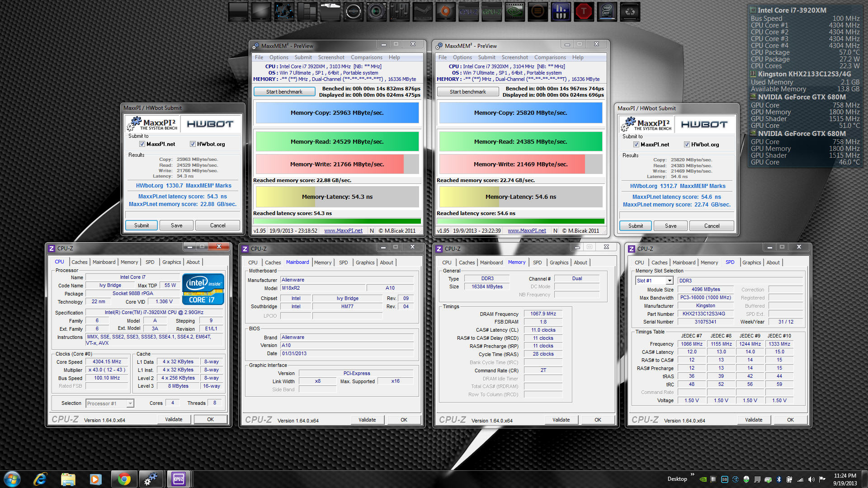This screenshot has width=868, height=488.
Task: Open Comparisons menu in left MaxxMEM window
Action: (x=366, y=57)
